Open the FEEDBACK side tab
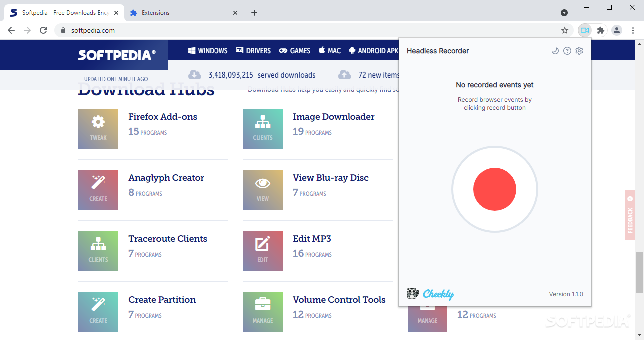 tap(630, 215)
